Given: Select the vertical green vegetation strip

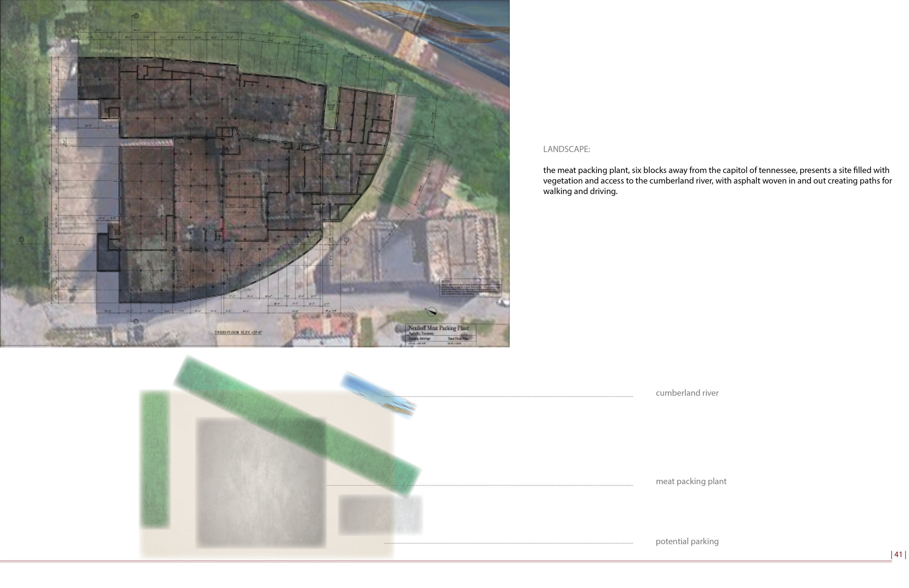Looking at the screenshot, I should pyautogui.click(x=155, y=459).
